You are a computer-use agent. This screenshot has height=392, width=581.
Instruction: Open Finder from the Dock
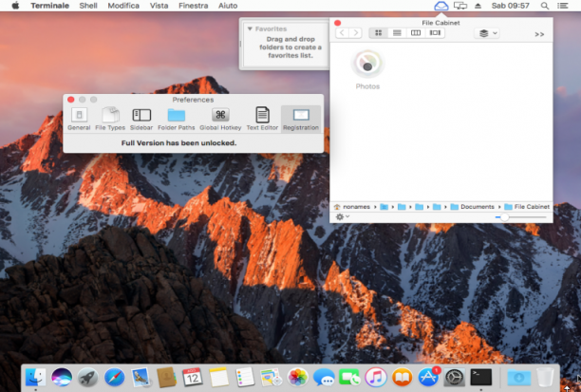pyautogui.click(x=35, y=377)
